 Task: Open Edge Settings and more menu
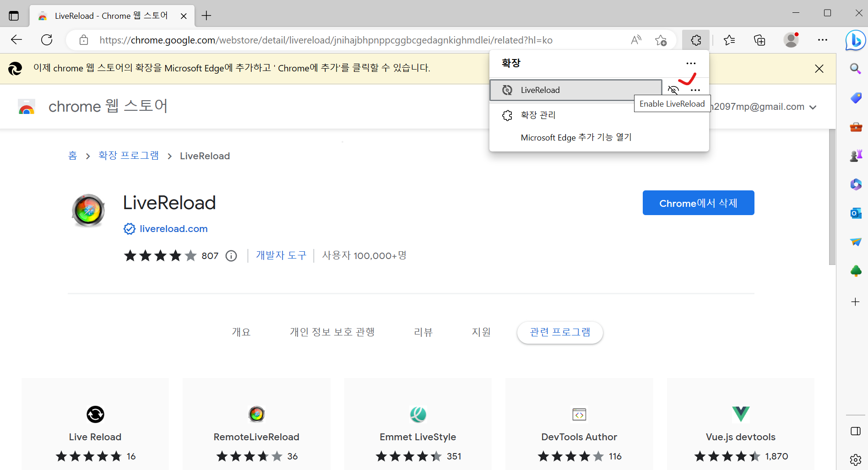(x=823, y=40)
